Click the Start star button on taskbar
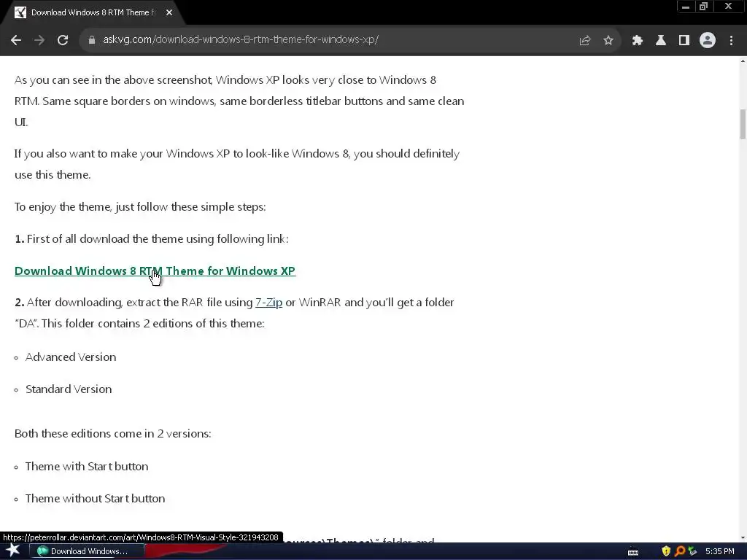The height and width of the screenshot is (560, 747). 13,551
